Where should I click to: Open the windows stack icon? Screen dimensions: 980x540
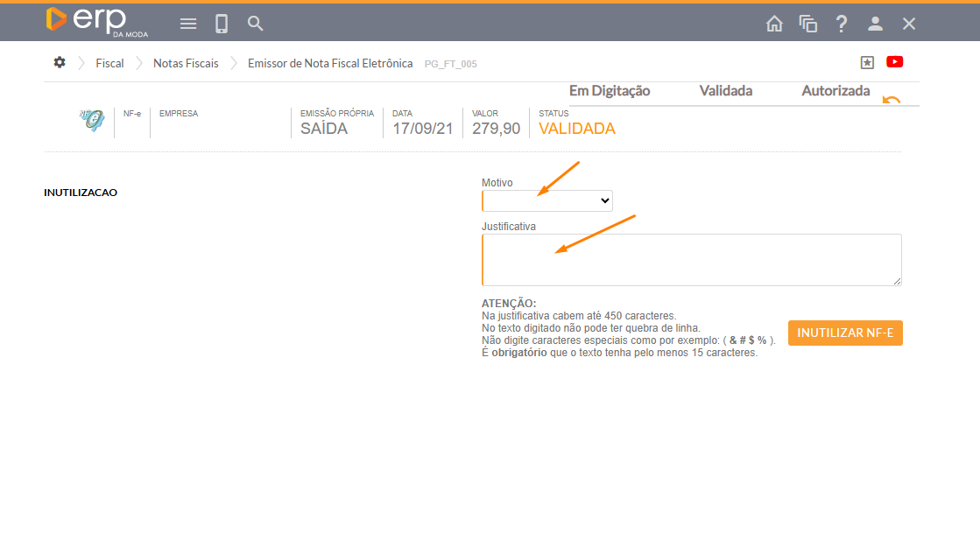[x=807, y=24]
